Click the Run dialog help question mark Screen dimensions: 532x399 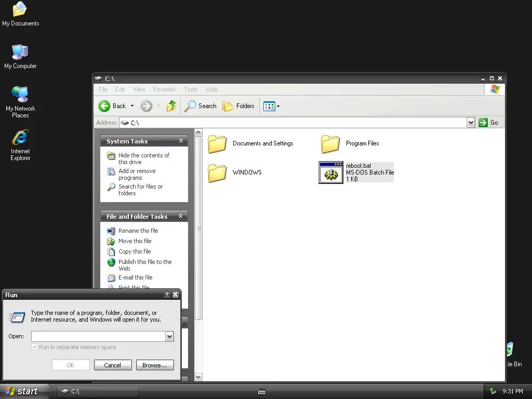click(167, 295)
